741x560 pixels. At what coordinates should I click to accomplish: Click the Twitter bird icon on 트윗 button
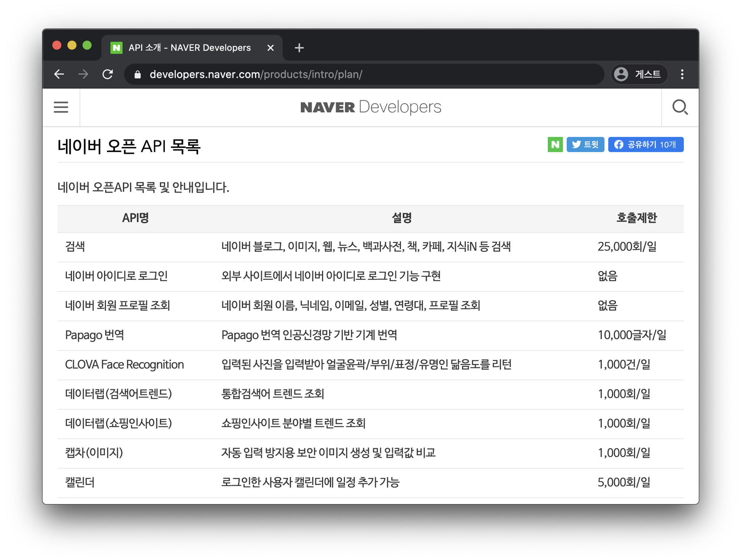pyautogui.click(x=576, y=145)
